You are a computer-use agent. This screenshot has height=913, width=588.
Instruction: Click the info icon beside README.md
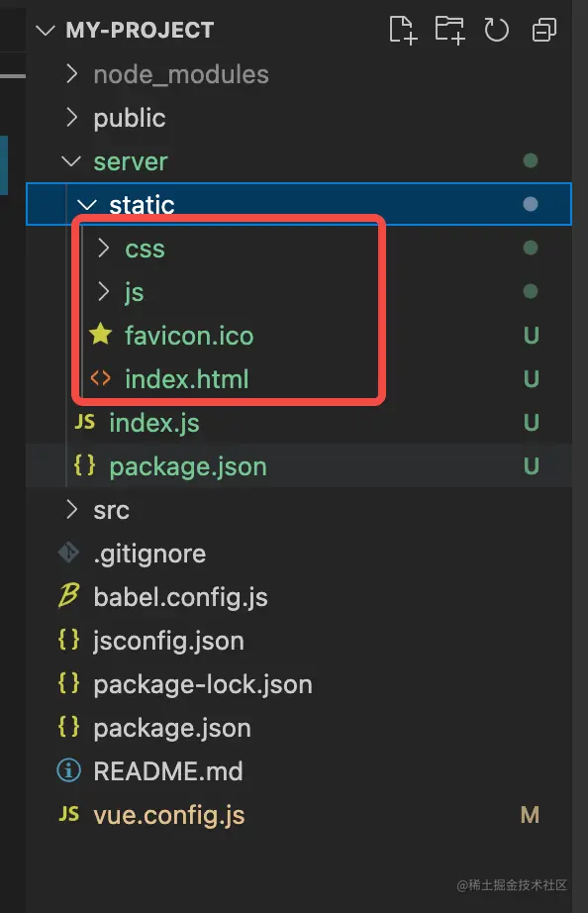point(68,770)
